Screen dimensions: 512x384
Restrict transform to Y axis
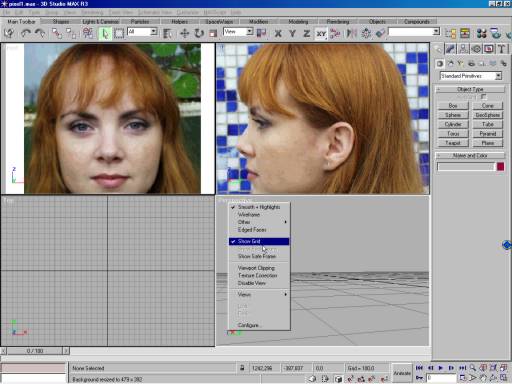coord(292,33)
